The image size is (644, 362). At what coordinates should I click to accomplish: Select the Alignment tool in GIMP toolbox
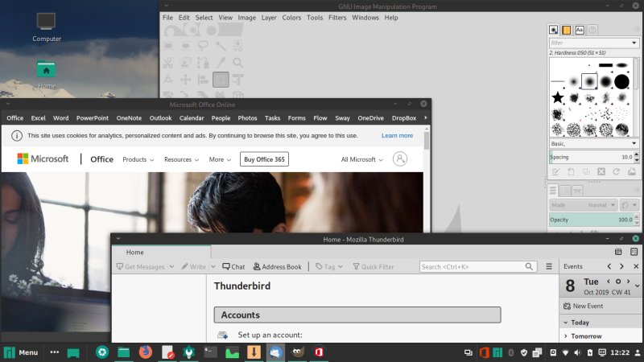tap(203, 80)
